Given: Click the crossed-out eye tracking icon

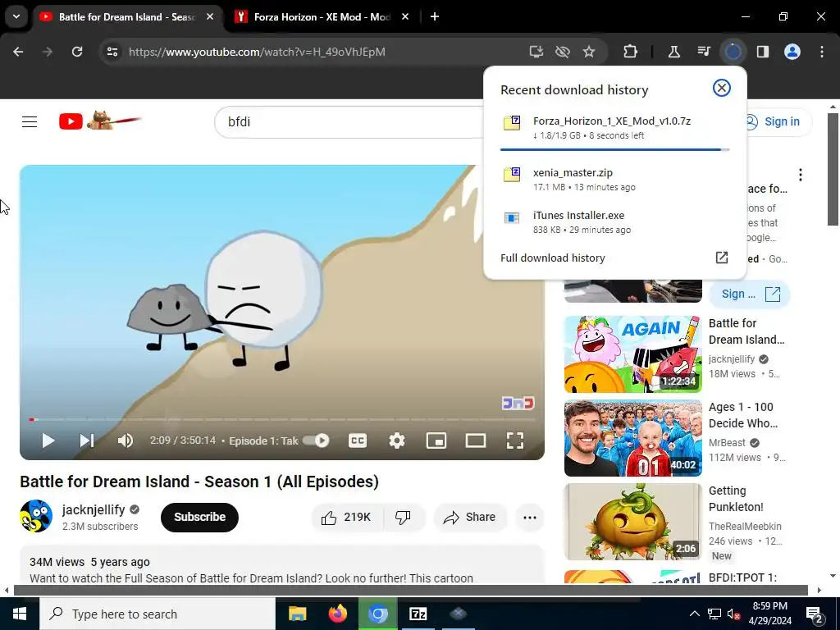Looking at the screenshot, I should (x=563, y=52).
